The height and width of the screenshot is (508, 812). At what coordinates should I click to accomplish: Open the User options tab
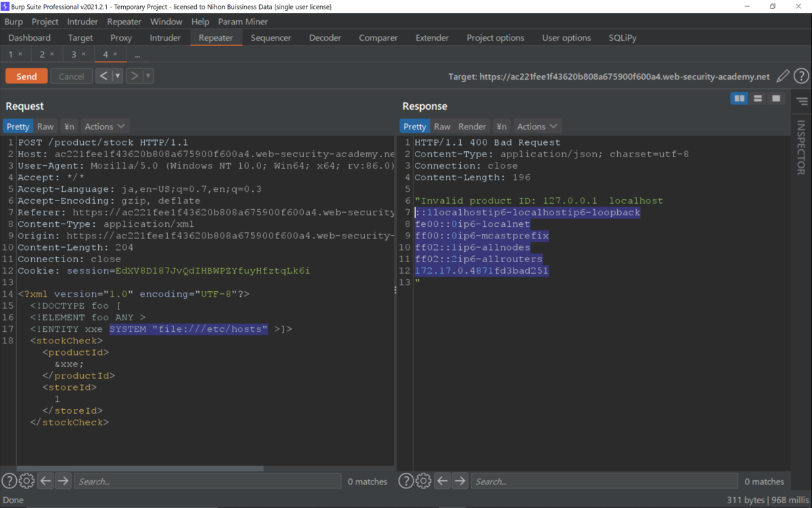566,38
